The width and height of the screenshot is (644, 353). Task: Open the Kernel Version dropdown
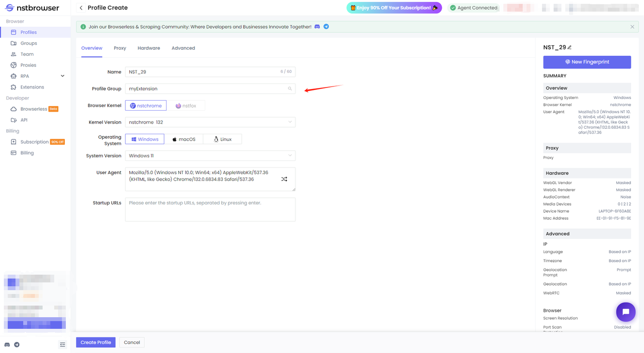tap(210, 122)
